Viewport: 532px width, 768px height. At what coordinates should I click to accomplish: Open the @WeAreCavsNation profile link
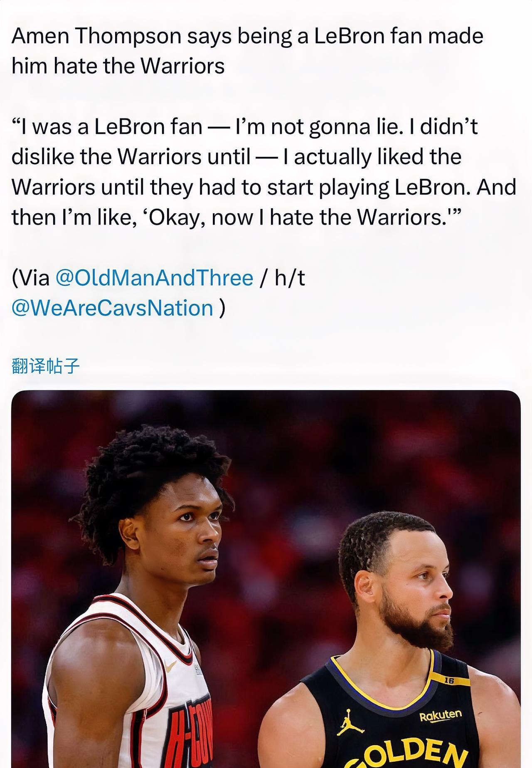112,308
